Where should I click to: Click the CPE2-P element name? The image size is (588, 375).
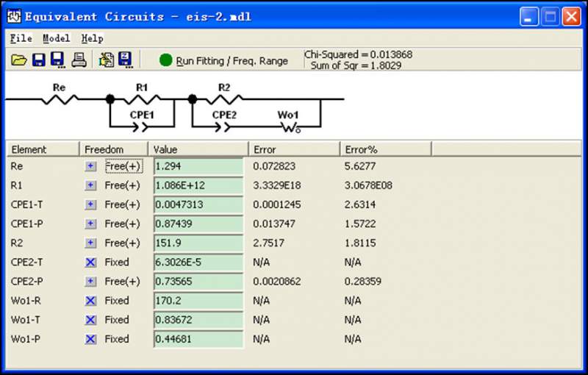26,281
